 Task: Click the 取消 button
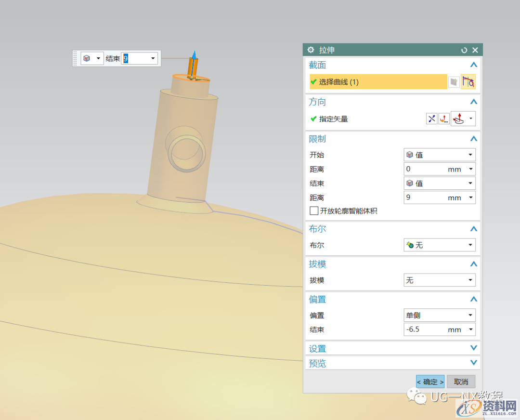pos(461,381)
